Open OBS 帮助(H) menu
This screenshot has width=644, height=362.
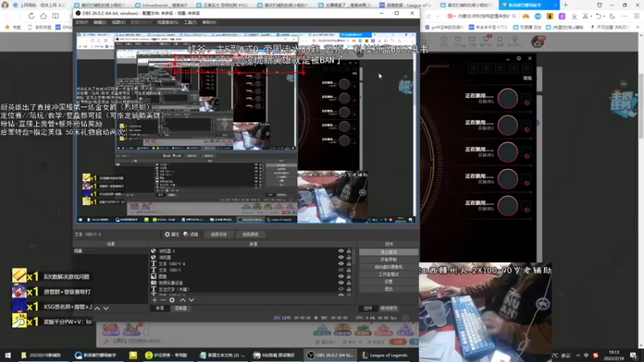pyautogui.click(x=209, y=23)
